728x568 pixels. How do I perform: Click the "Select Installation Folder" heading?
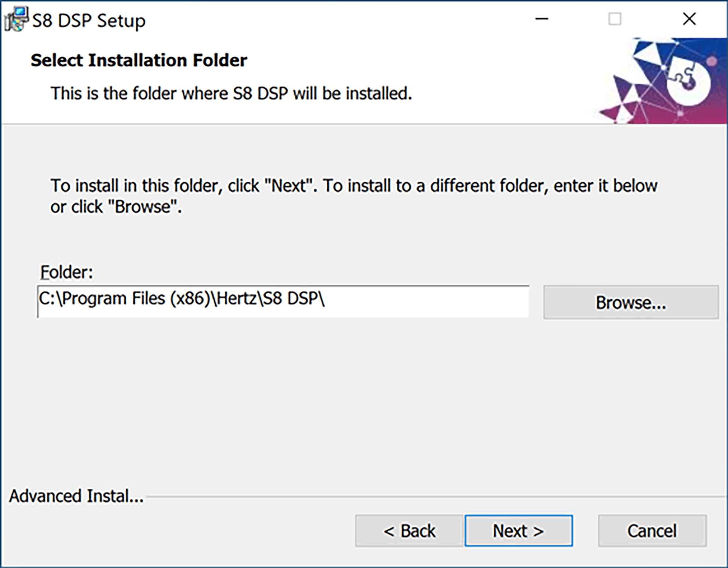point(139,60)
